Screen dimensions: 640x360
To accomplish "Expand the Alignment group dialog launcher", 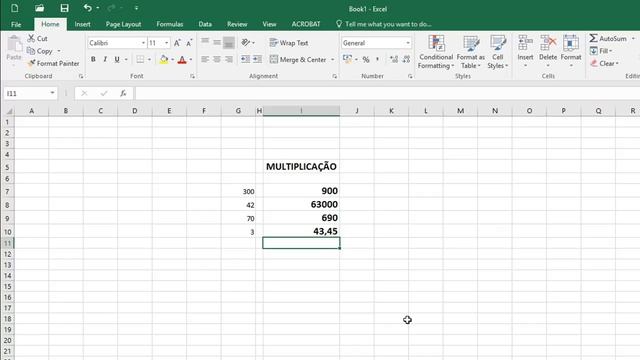I will coord(335,76).
